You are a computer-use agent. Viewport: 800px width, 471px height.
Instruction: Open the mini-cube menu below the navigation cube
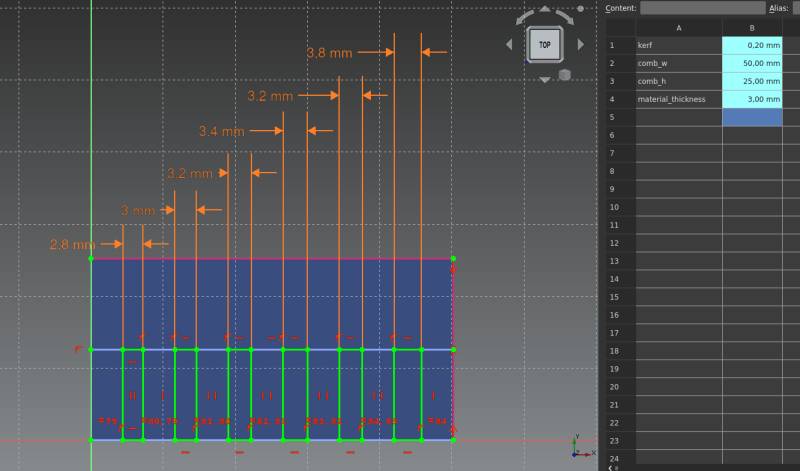click(x=564, y=75)
